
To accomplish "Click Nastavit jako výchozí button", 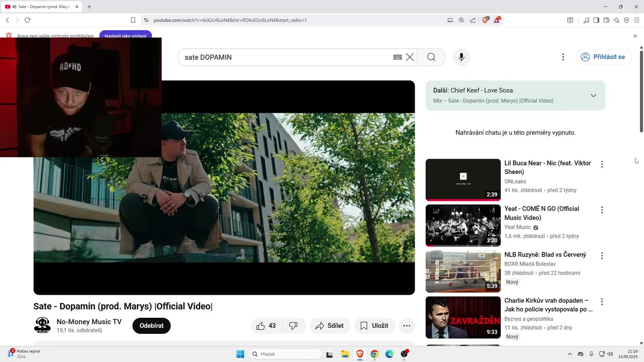I will coord(126,36).
